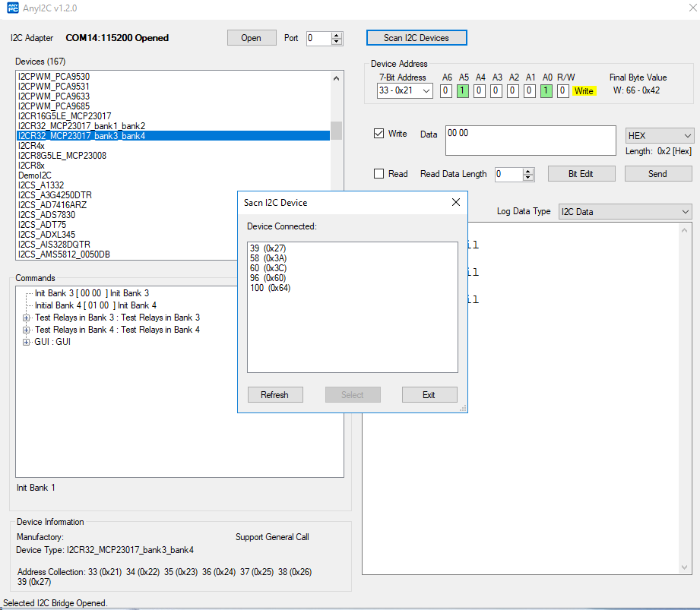Image resolution: width=700 pixels, height=610 pixels.
Task: Toggle the Write checkbox
Action: coord(379,134)
